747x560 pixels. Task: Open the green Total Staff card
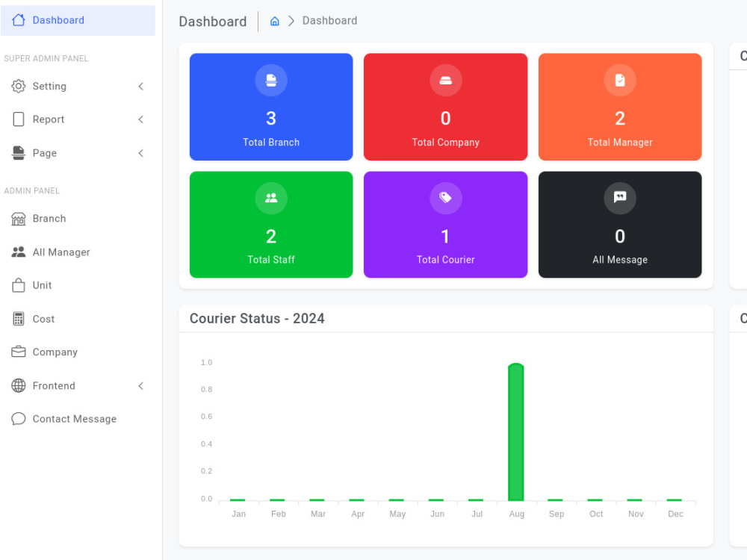pyautogui.click(x=271, y=224)
